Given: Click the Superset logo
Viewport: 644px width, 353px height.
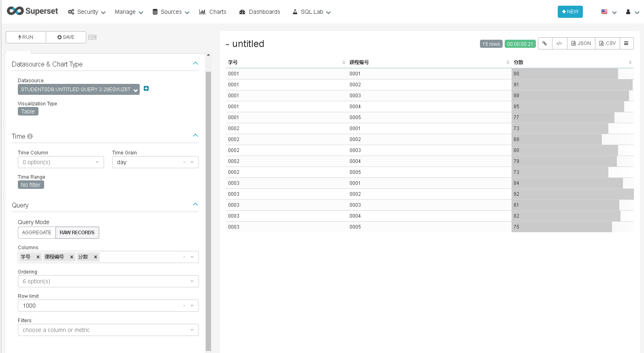Looking at the screenshot, I should (32, 11).
